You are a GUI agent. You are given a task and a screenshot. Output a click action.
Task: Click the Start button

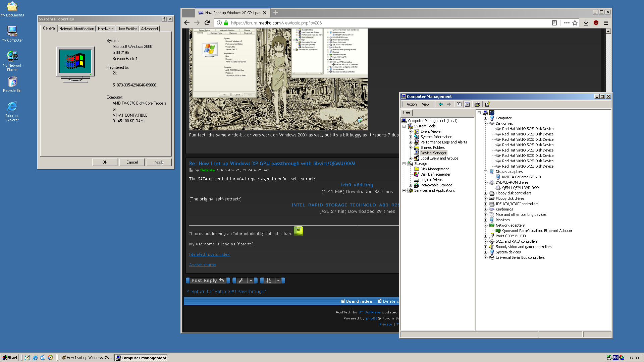click(10, 358)
